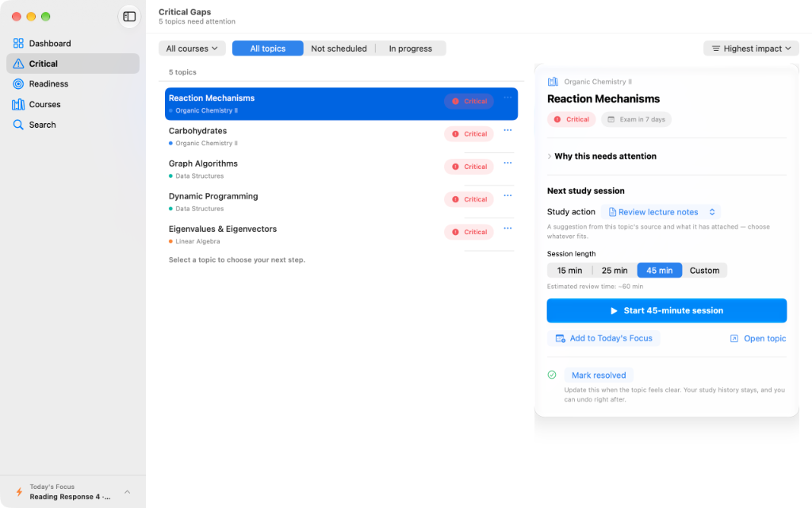The height and width of the screenshot is (508, 812).
Task: Switch to the Not scheduled tab
Action: pos(339,48)
